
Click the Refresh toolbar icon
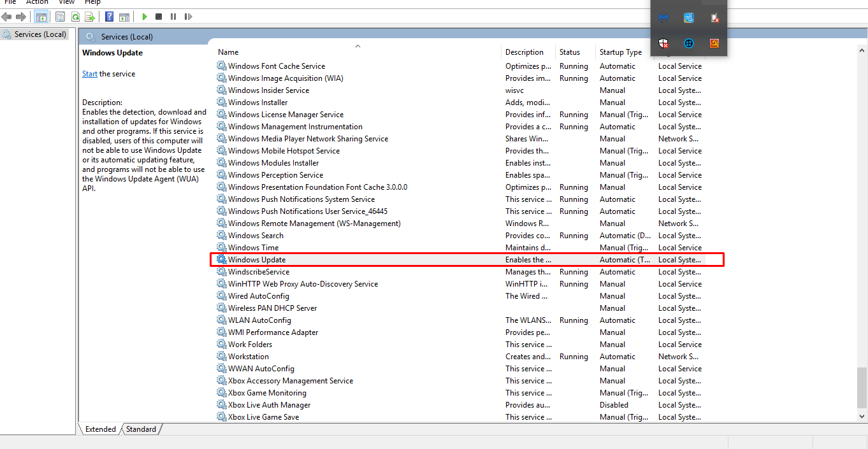[x=75, y=17]
